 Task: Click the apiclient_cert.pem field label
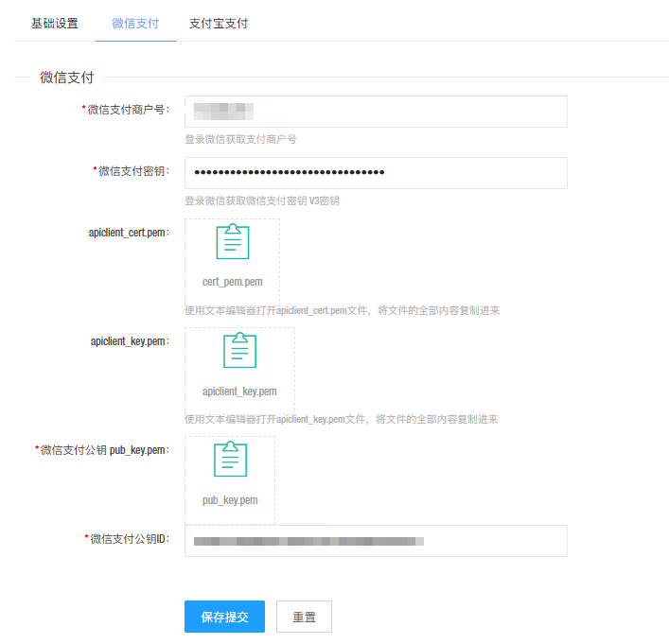[x=129, y=232]
